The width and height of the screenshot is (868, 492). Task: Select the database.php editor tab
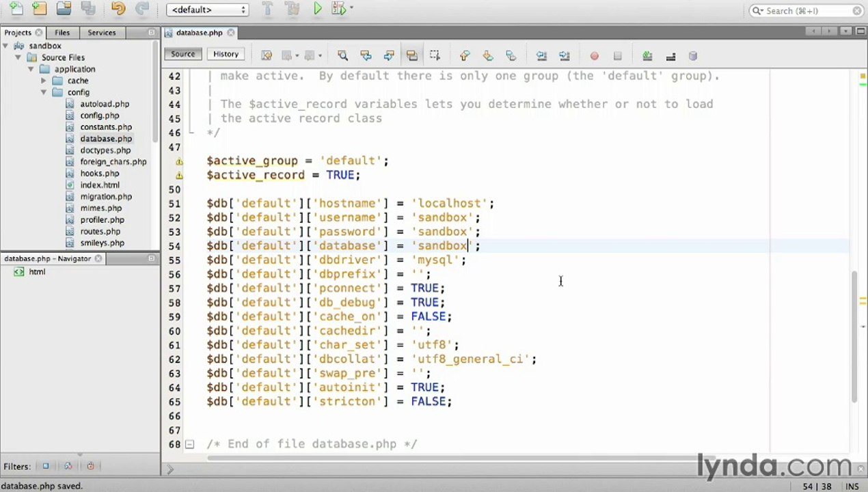point(199,32)
